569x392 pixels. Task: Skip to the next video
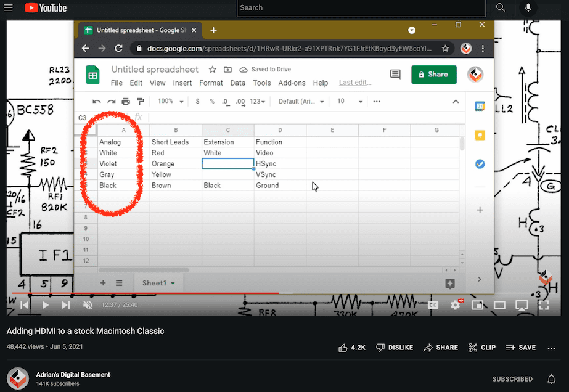66,305
